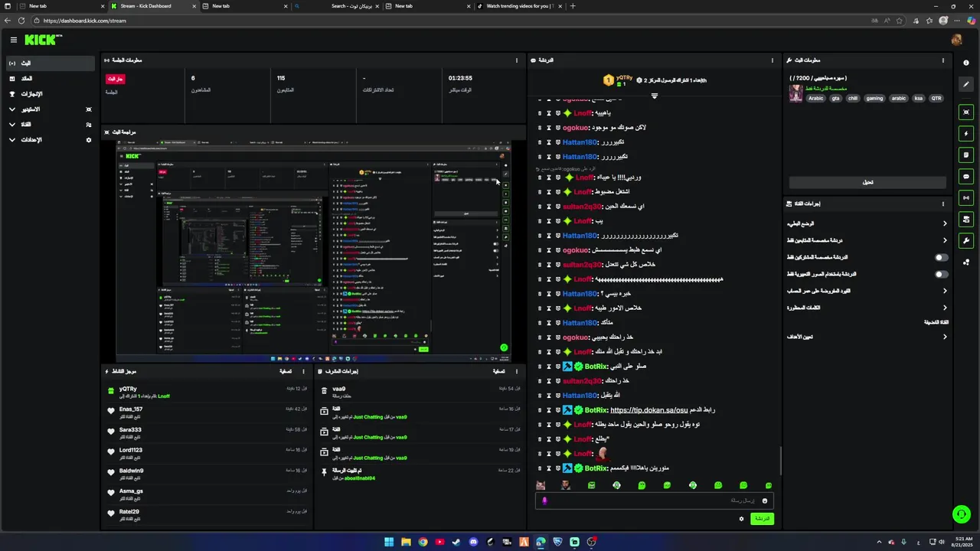Expand followers-only chat setting chevron
Viewport: 980px width, 551px height.
[x=945, y=240]
